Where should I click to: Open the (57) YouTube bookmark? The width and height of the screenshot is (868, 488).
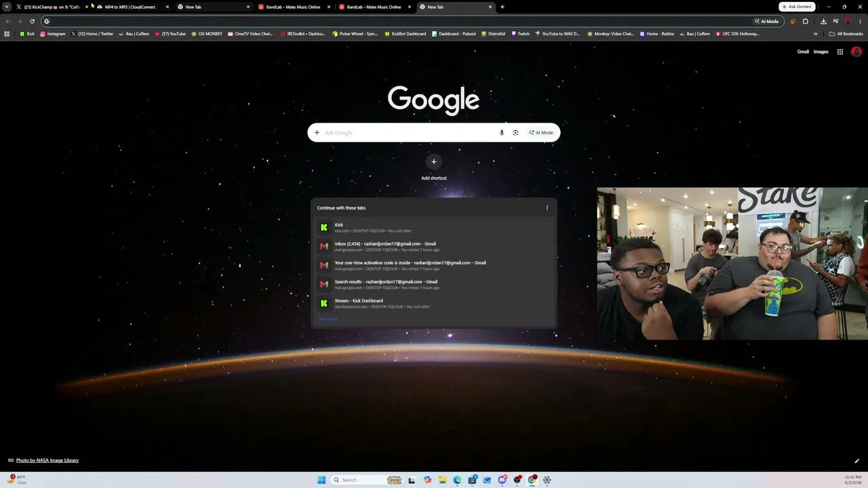click(170, 34)
